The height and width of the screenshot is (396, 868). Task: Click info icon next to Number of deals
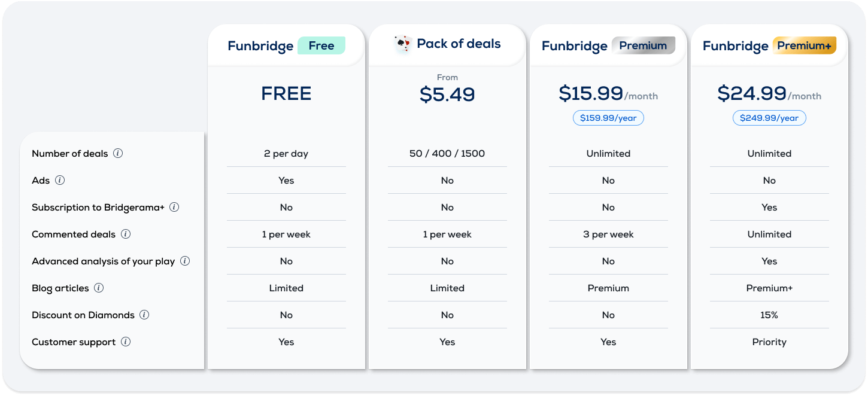118,153
